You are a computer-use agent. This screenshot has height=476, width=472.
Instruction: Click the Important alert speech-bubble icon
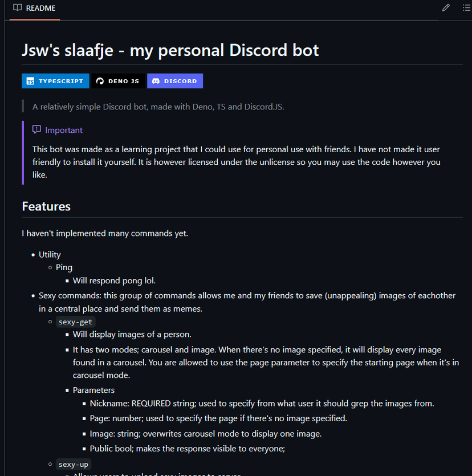36,130
